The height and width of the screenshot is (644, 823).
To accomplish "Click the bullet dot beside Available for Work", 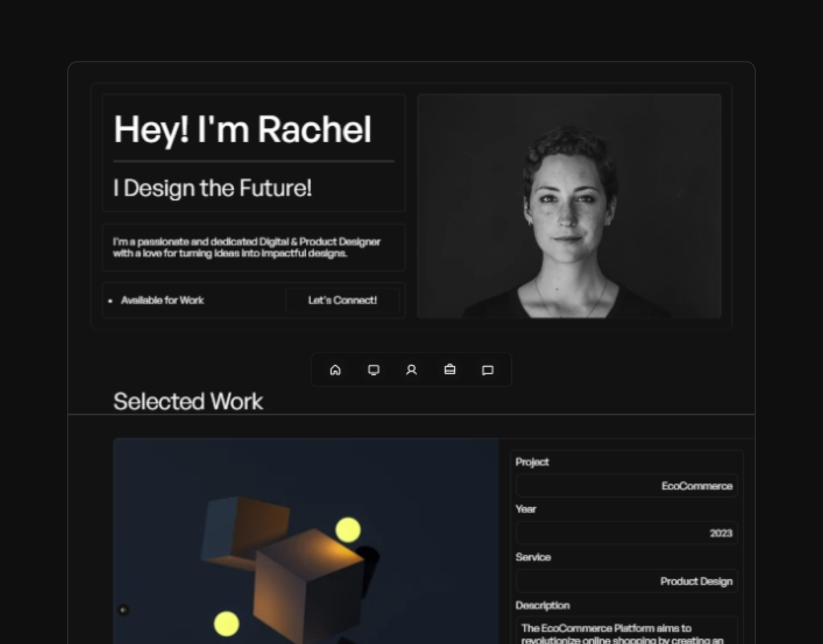I will tap(110, 301).
